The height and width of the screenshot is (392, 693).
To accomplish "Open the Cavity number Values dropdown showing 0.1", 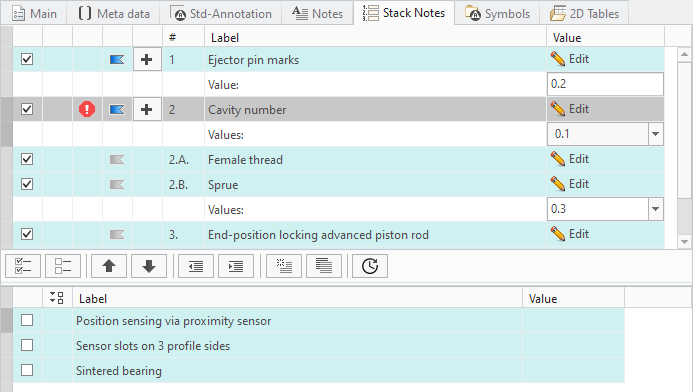I will (x=655, y=134).
